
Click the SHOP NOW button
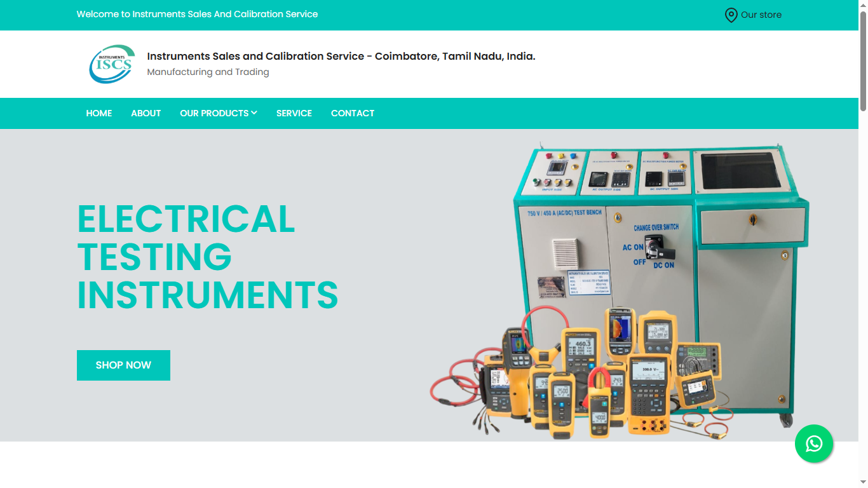[x=123, y=365]
